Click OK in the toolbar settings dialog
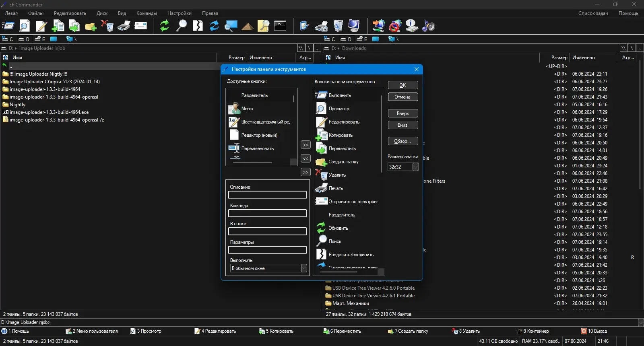 click(403, 85)
